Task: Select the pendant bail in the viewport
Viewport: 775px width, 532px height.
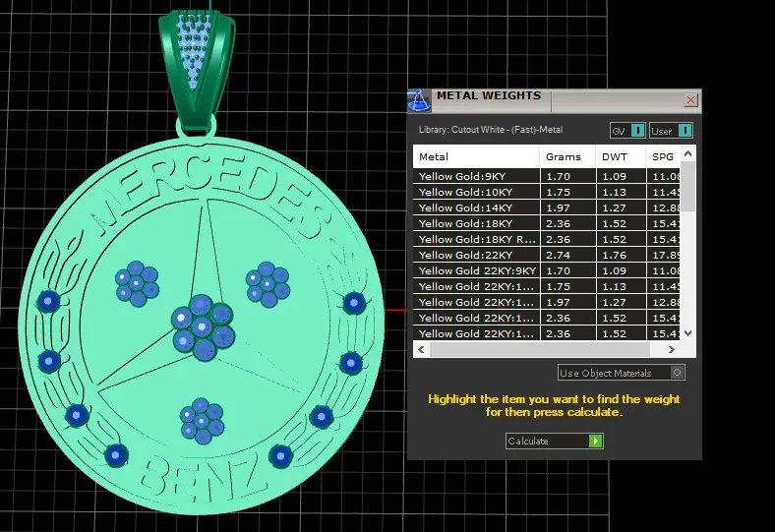Action: coord(197,69)
